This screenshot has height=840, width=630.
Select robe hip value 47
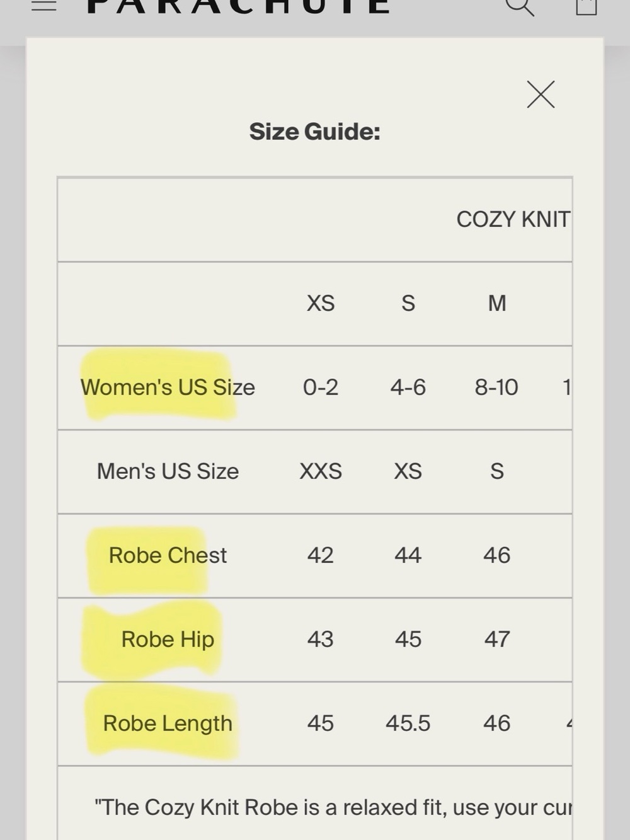[497, 639]
